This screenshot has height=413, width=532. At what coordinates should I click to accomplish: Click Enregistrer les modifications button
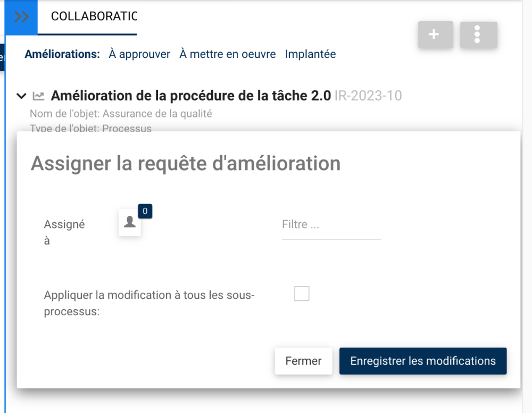pyautogui.click(x=423, y=361)
